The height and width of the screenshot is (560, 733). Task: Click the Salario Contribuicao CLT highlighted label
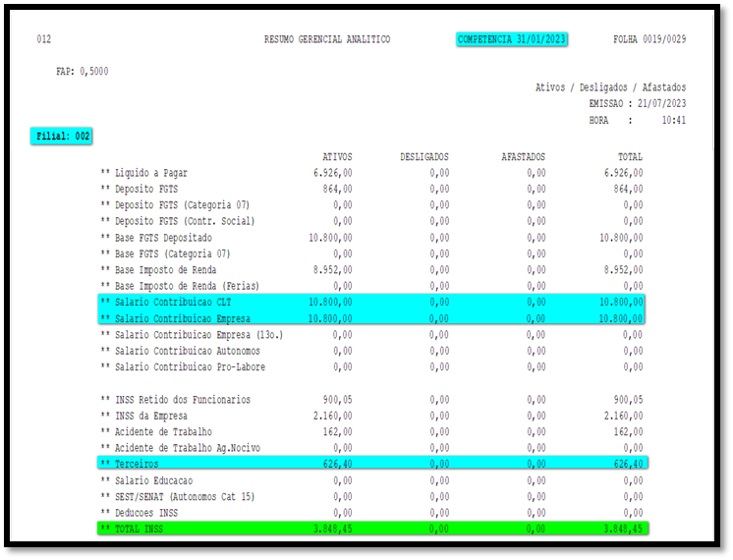[173, 302]
